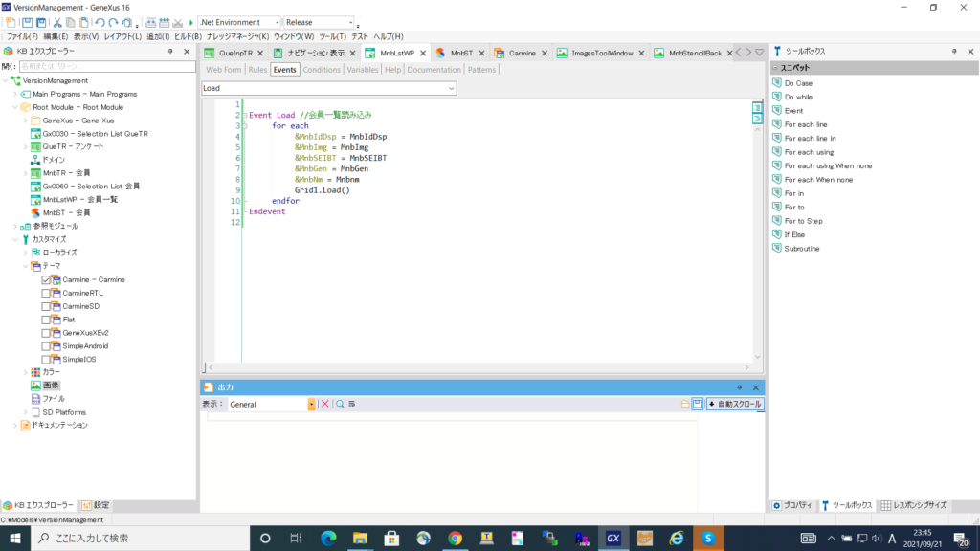The width and height of the screenshot is (980, 551).
Task: Click the Save toolbar icon
Action: (28, 23)
